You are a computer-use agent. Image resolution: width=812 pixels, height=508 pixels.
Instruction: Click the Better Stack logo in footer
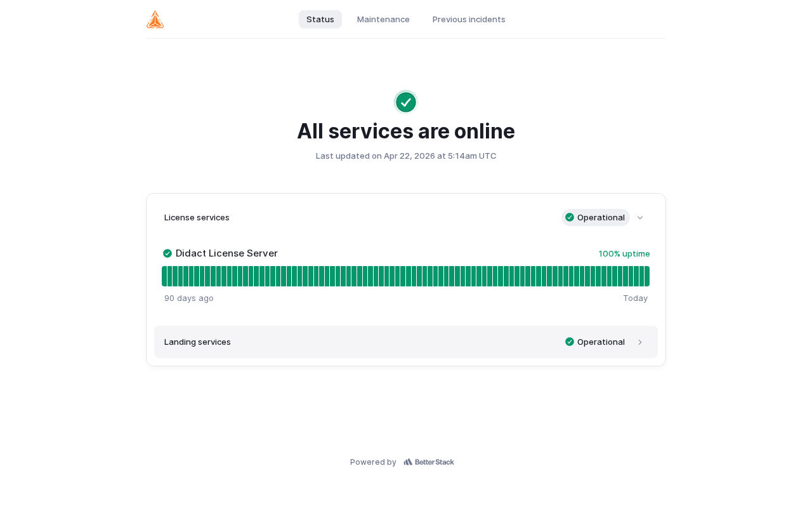pyautogui.click(x=429, y=462)
